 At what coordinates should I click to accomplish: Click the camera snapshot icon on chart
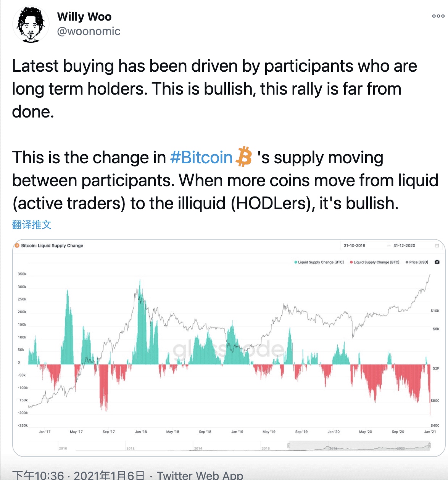coord(437,262)
